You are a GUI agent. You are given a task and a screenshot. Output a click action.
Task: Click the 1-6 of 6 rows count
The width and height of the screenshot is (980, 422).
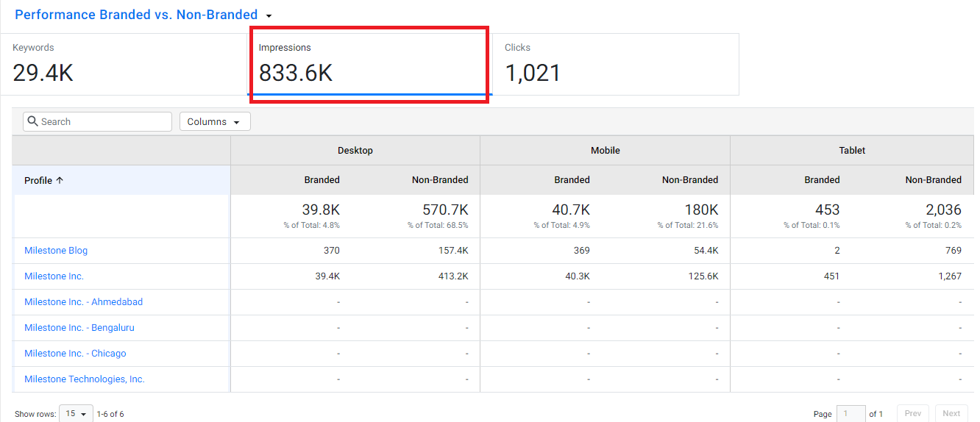coord(110,414)
